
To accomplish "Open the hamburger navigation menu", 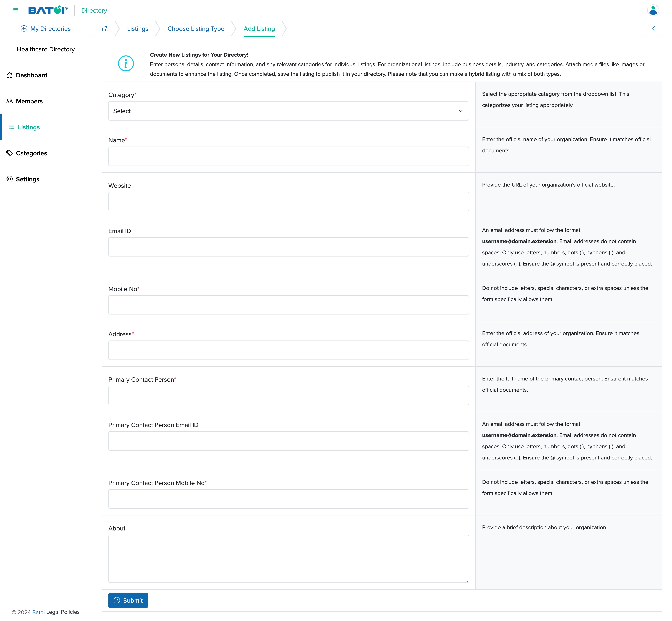I will tap(15, 10).
